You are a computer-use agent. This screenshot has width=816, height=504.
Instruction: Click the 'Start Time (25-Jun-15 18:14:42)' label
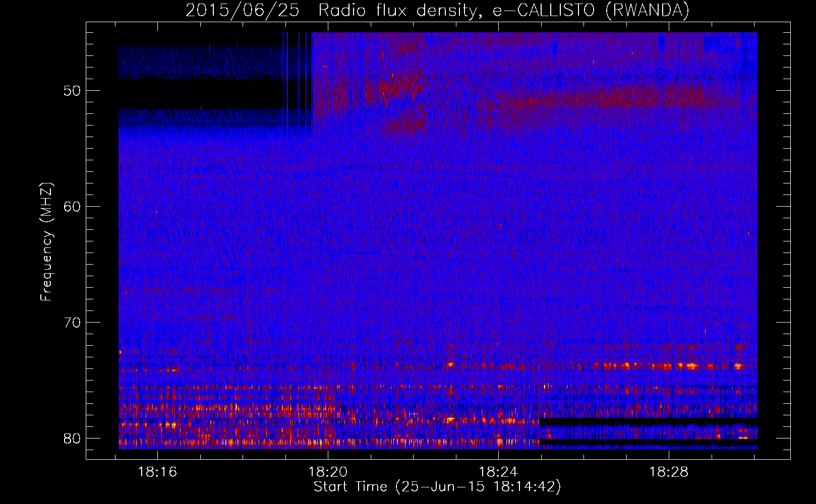point(437,487)
